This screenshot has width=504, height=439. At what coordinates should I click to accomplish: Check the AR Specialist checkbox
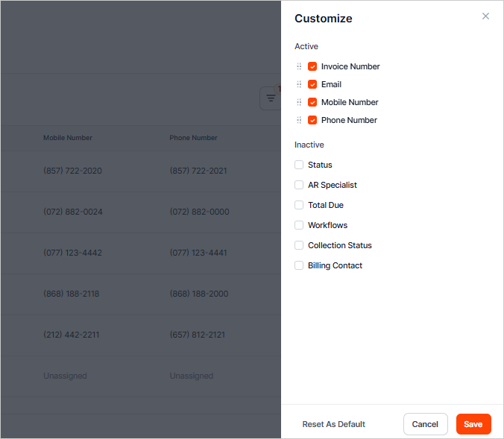299,185
